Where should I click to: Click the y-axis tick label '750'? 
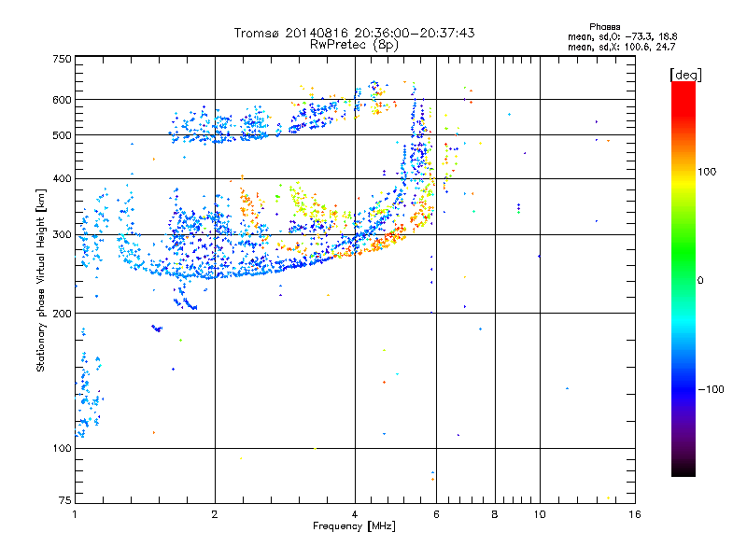pos(62,59)
